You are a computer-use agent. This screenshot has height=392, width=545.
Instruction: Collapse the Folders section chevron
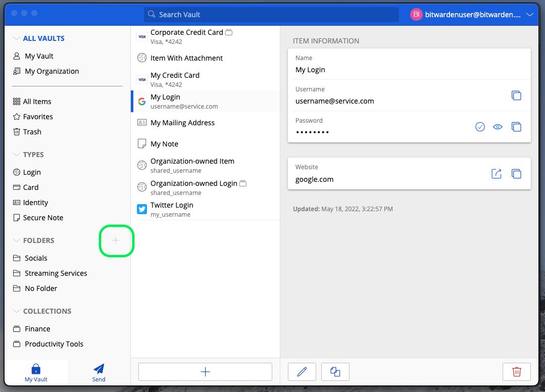(16, 240)
